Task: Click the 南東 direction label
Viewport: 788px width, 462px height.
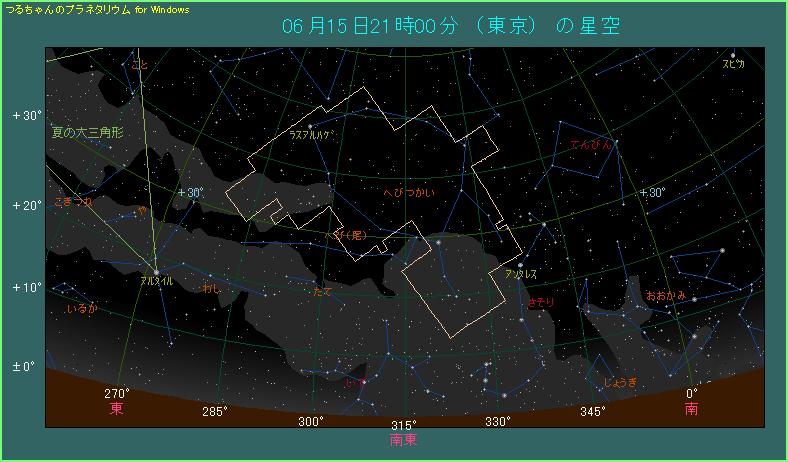Action: pos(403,438)
